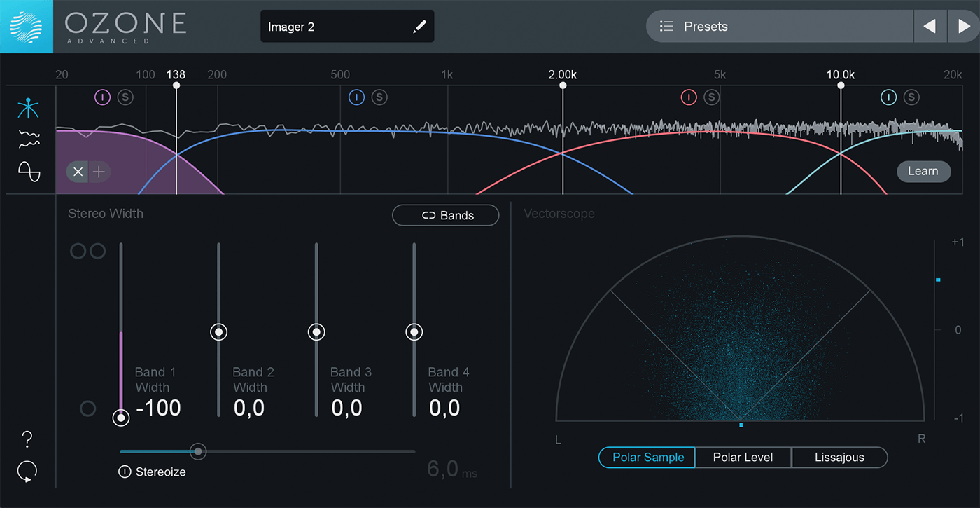The width and height of the screenshot is (980, 508).
Task: Switch vectorscope to Polar Sample
Action: click(647, 458)
